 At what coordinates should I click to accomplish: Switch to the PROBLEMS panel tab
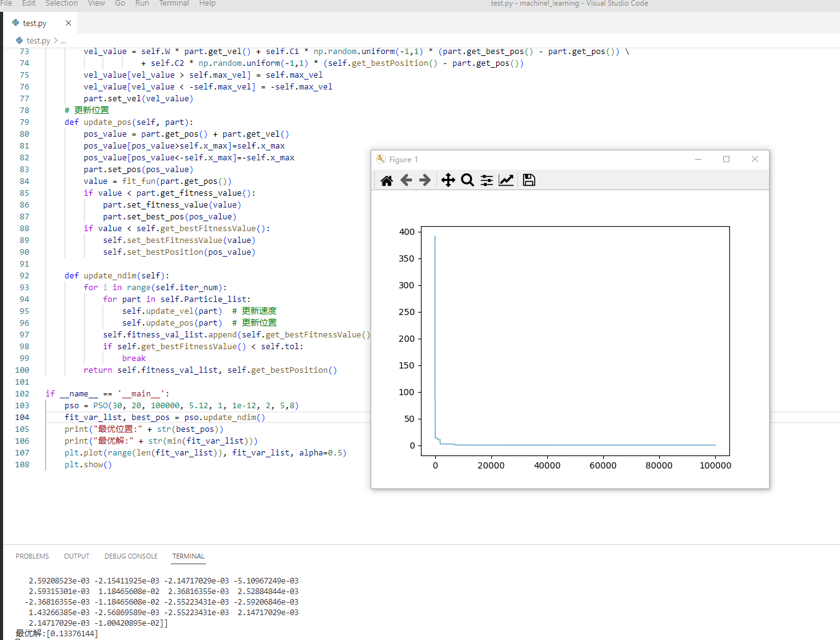(32, 556)
